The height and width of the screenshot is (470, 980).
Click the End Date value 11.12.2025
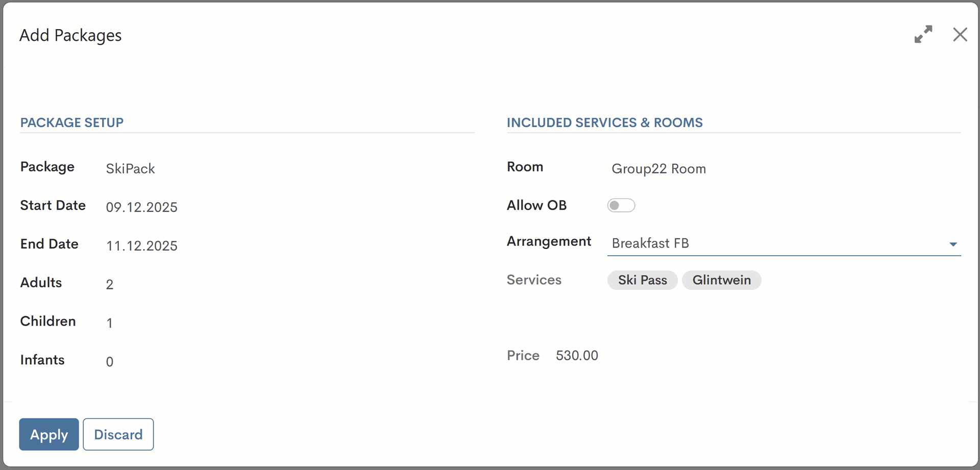tap(141, 246)
